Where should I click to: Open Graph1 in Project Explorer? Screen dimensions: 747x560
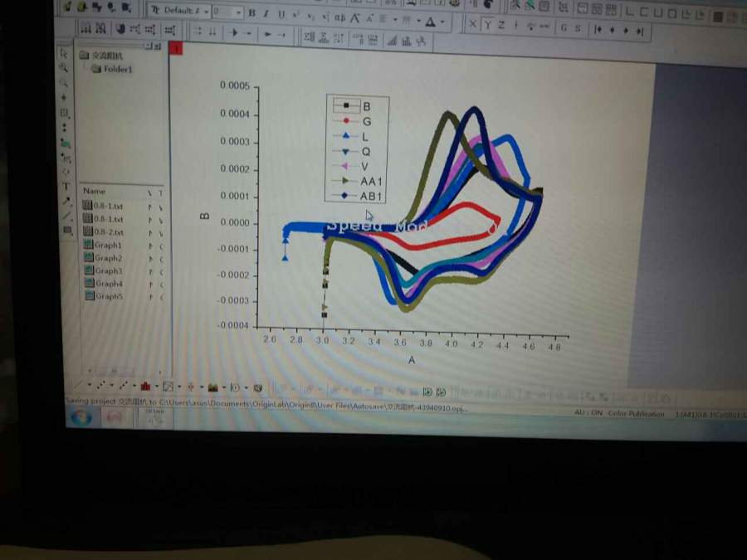tap(103, 245)
